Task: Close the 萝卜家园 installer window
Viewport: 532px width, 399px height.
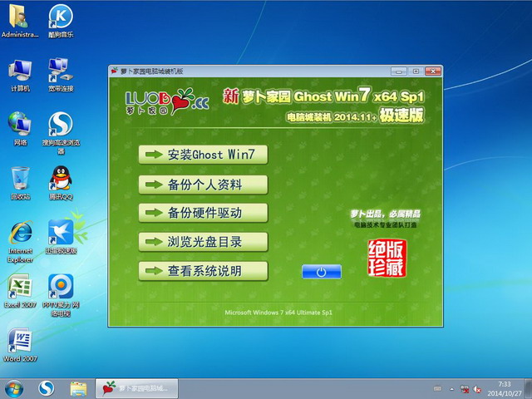Action: pos(433,71)
